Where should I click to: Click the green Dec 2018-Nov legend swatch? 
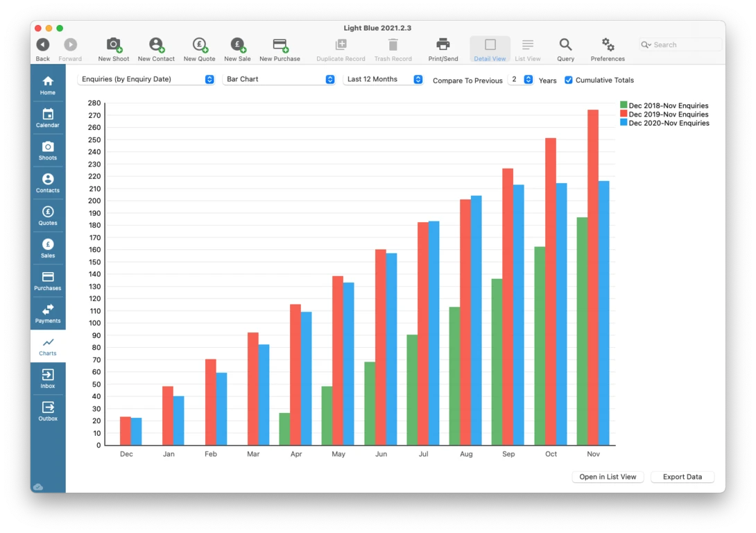tap(624, 105)
